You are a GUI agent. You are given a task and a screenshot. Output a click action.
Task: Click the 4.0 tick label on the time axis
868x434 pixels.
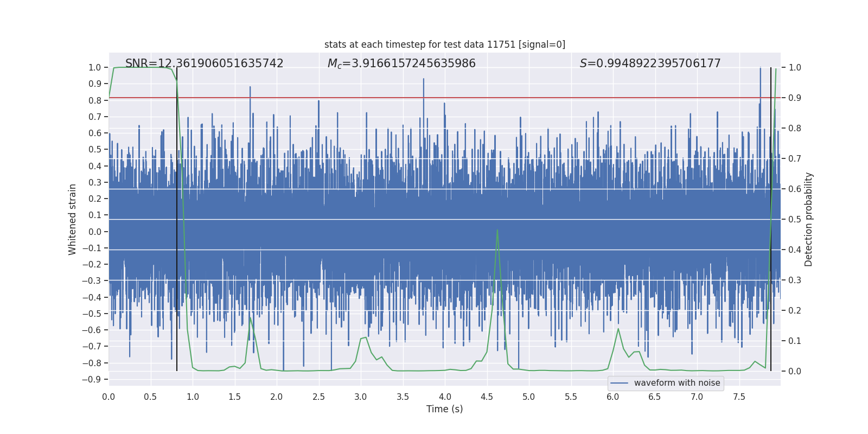(x=445, y=397)
